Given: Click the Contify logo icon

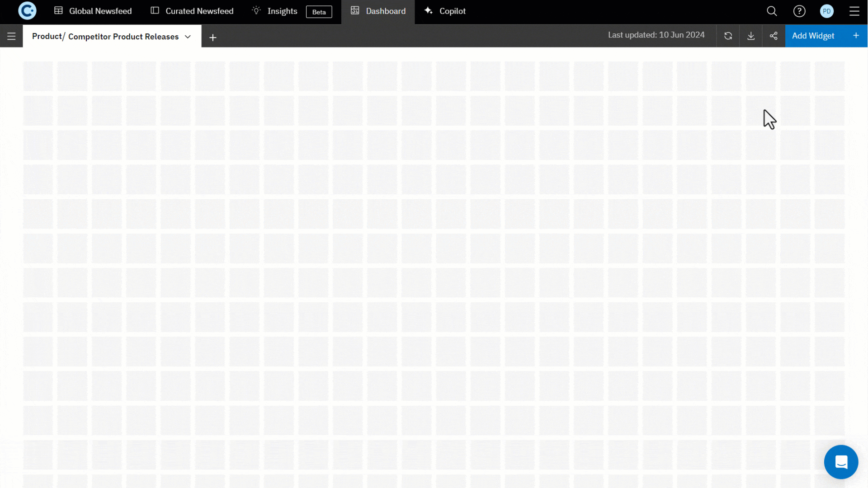Looking at the screenshot, I should [27, 11].
